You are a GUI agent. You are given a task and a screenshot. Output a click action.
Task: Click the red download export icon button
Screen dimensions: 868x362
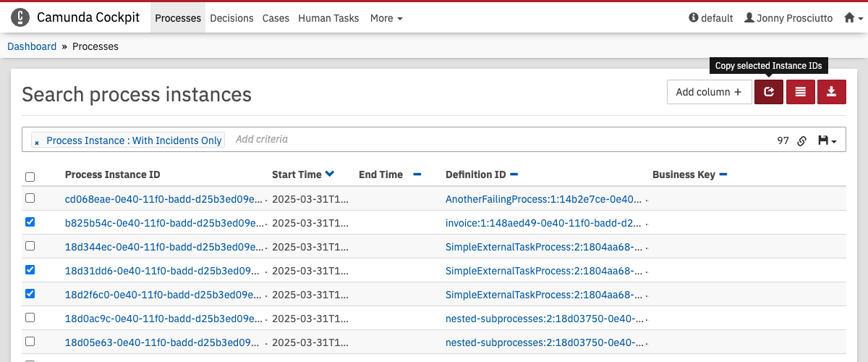(x=832, y=92)
